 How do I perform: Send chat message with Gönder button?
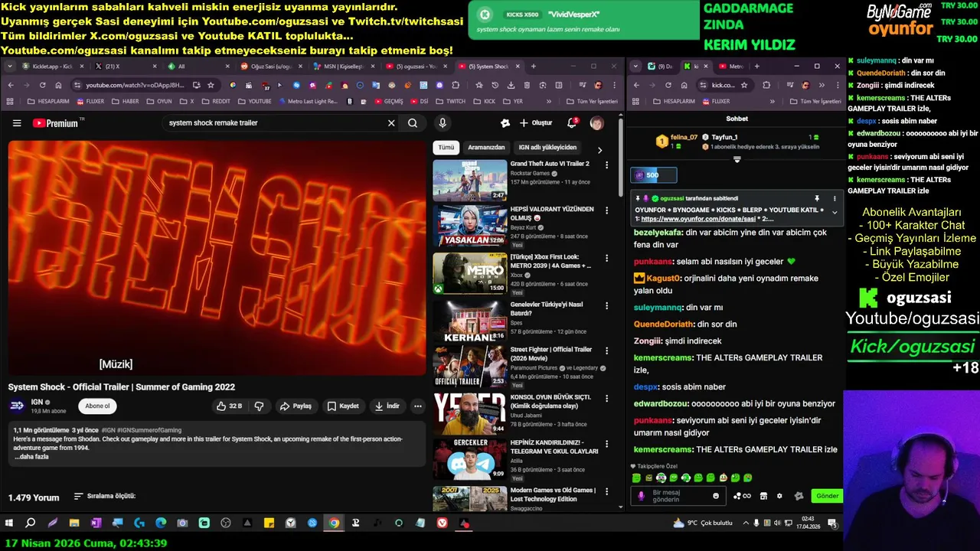[827, 496]
